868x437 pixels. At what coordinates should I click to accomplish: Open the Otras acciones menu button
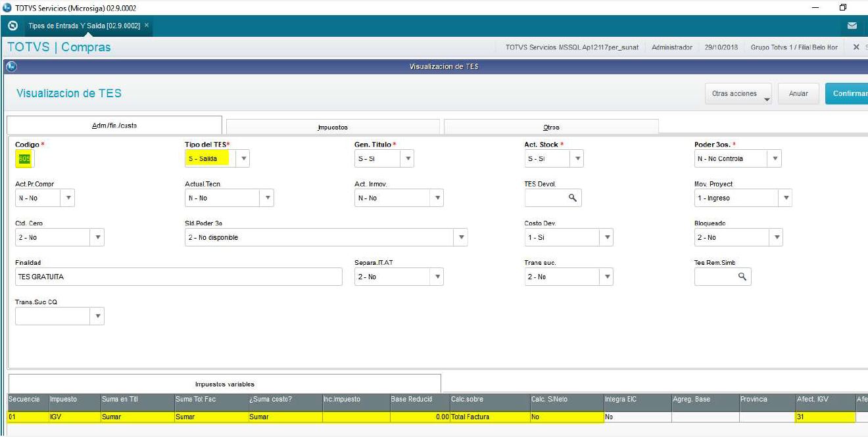[738, 94]
